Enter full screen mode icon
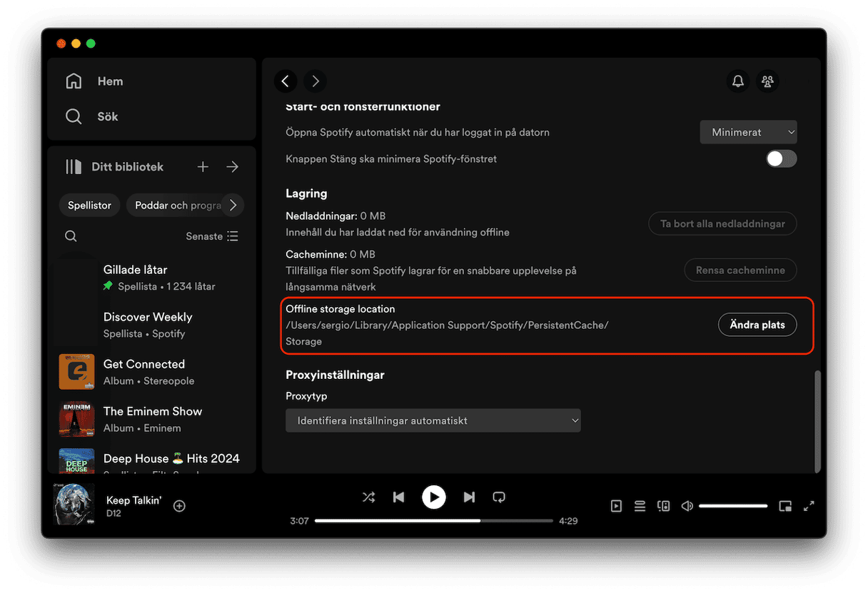 809,506
